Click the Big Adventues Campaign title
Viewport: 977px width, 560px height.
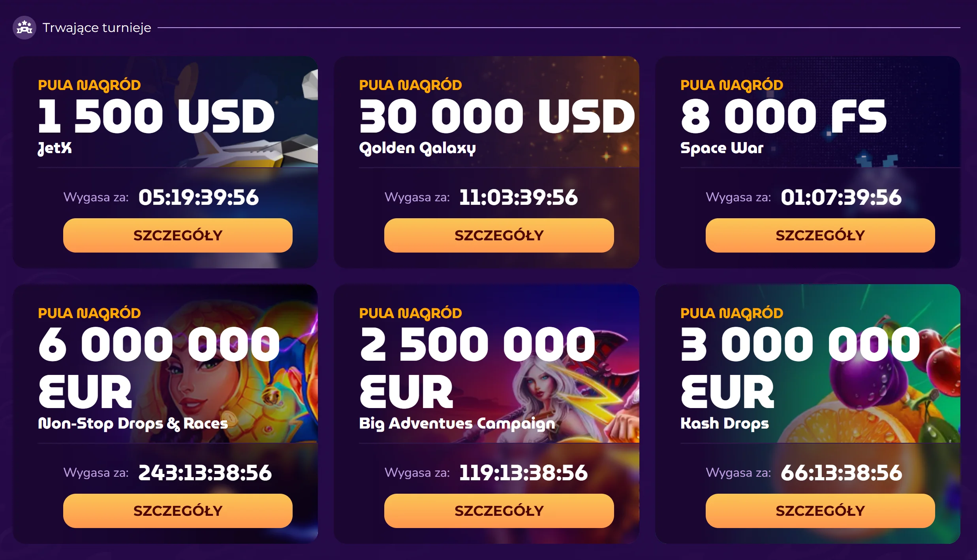click(457, 423)
